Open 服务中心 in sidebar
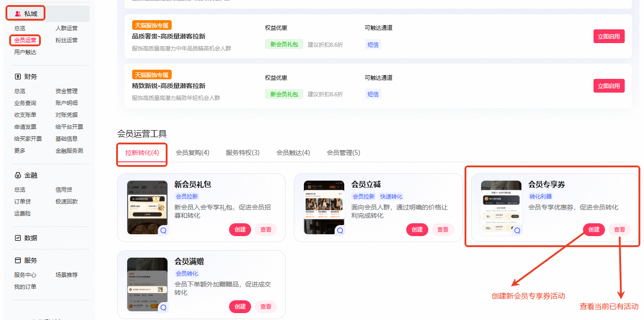The width and height of the screenshot is (644, 320). [25, 275]
